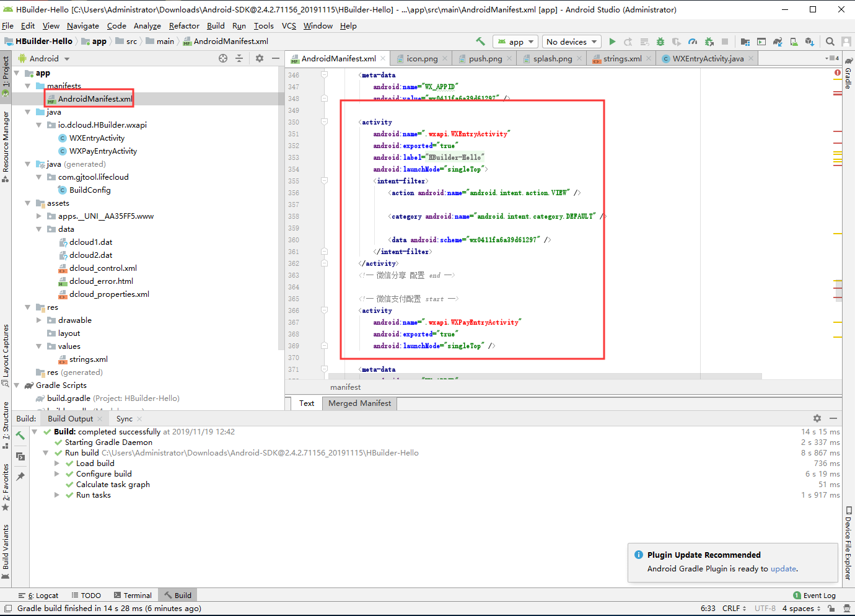This screenshot has height=616, width=855.
Task: Open the VCS menu
Action: coord(289,26)
